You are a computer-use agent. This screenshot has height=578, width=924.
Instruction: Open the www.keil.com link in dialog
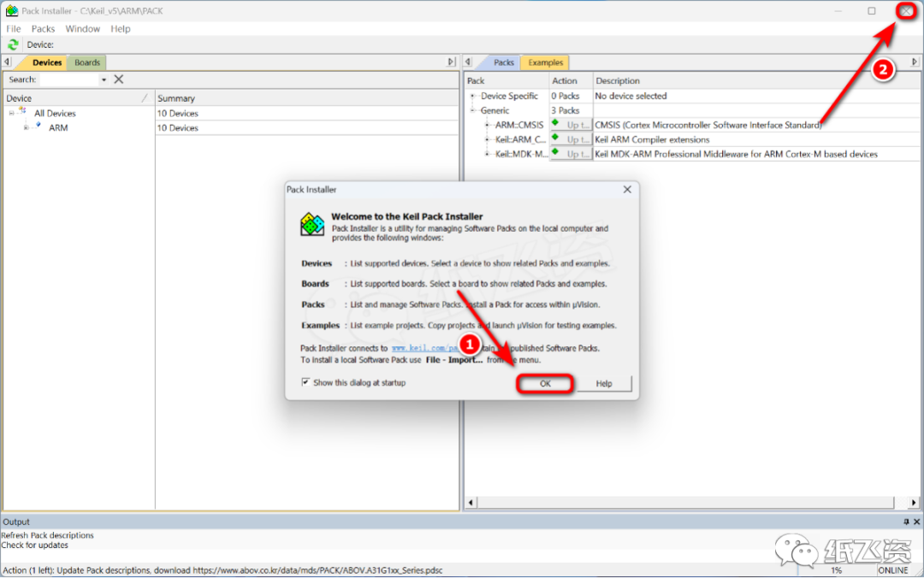click(x=424, y=348)
